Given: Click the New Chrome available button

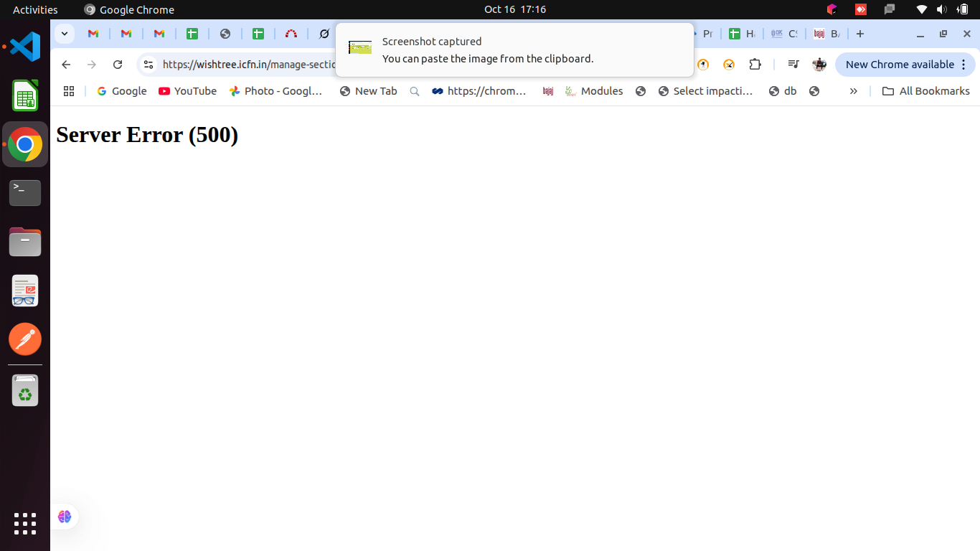Looking at the screenshot, I should 905,65.
